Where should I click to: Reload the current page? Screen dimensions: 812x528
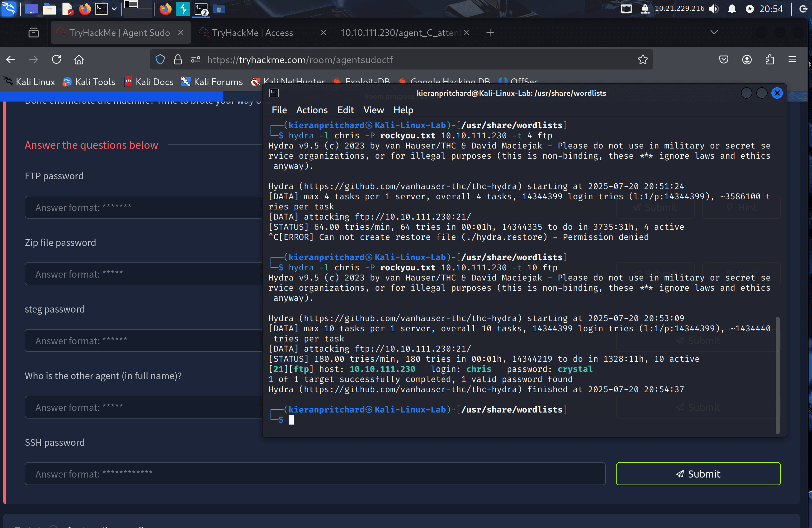click(57, 60)
